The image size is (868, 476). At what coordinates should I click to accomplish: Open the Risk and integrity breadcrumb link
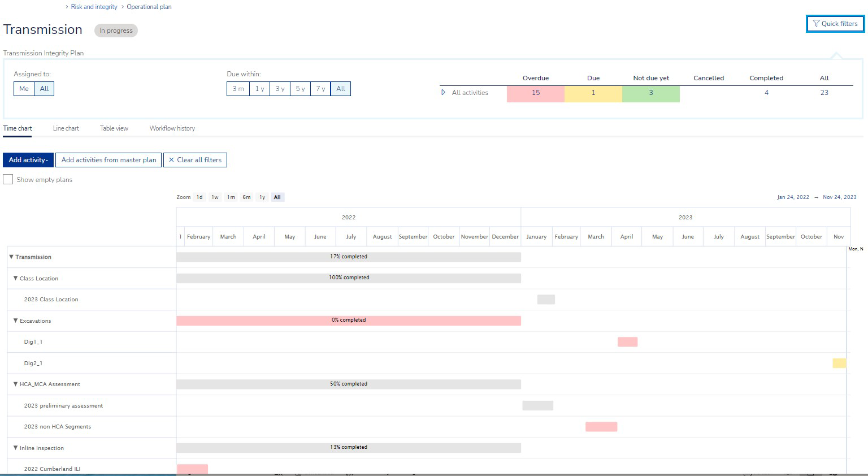pyautogui.click(x=94, y=6)
